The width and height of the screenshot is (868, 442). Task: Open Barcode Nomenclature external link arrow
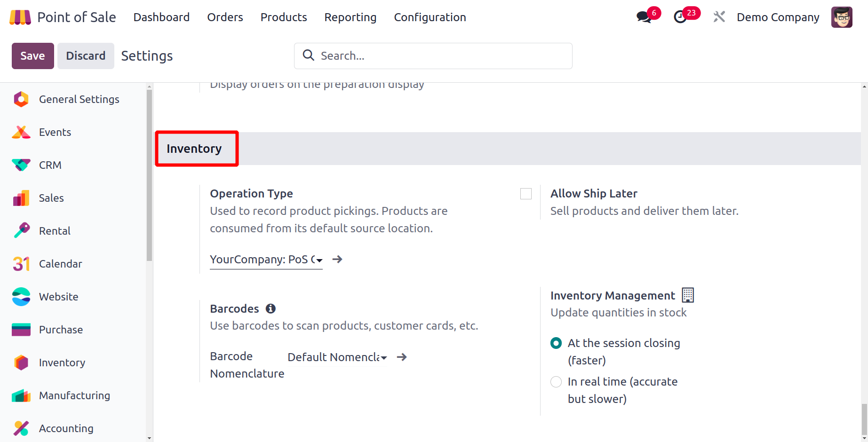coord(402,357)
